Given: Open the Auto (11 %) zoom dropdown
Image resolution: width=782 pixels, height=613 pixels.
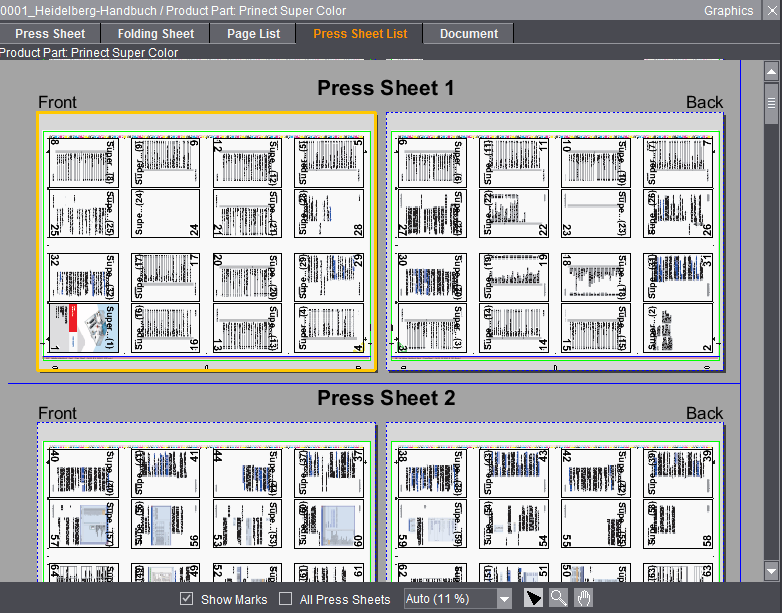Looking at the screenshot, I should 504,599.
